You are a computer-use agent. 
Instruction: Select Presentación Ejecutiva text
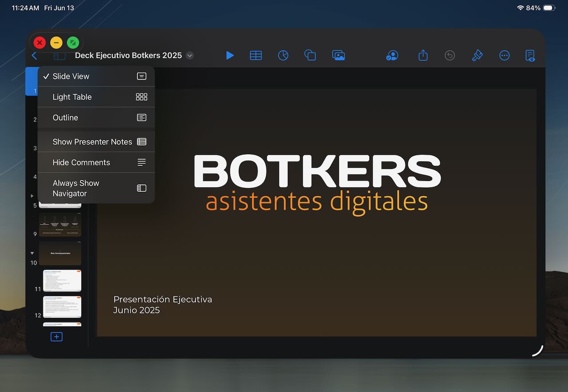tap(162, 300)
